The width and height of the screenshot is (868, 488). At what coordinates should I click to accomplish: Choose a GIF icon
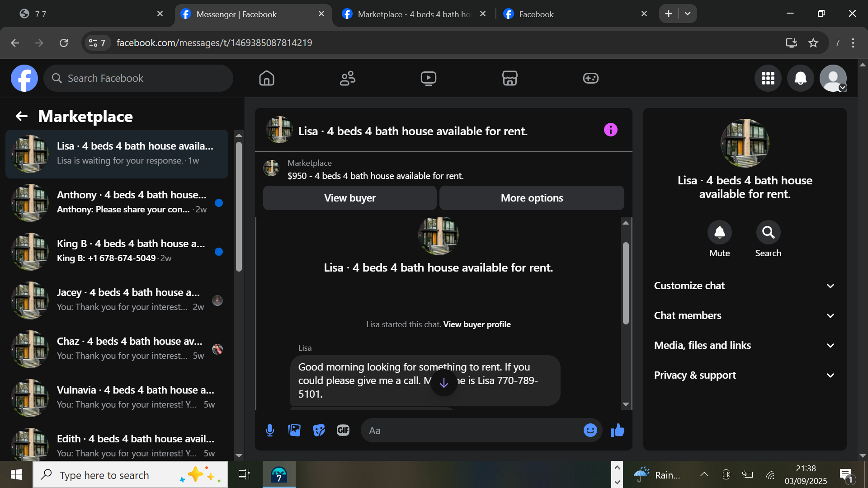343,430
